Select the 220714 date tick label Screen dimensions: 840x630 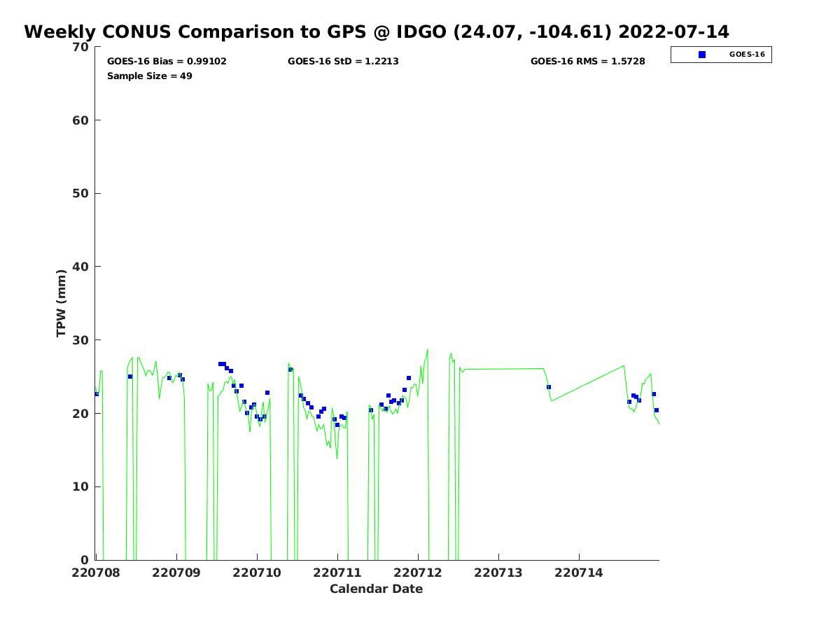579,573
